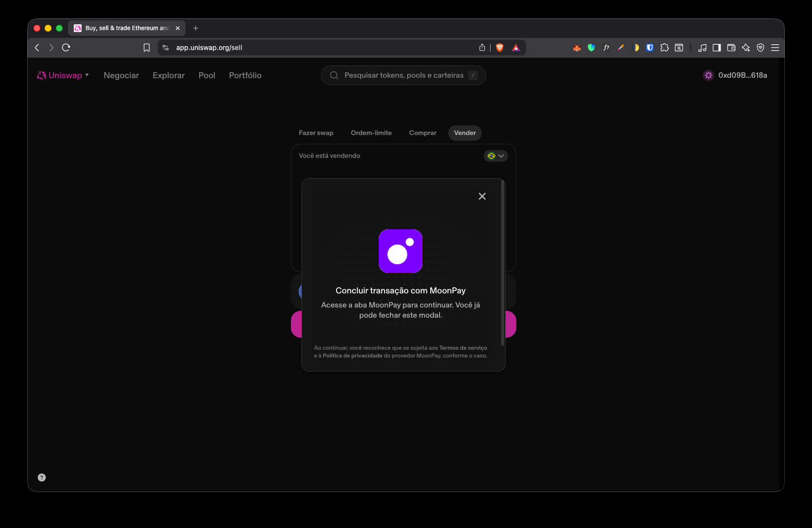Open Brave Shields lion icon

click(500, 48)
